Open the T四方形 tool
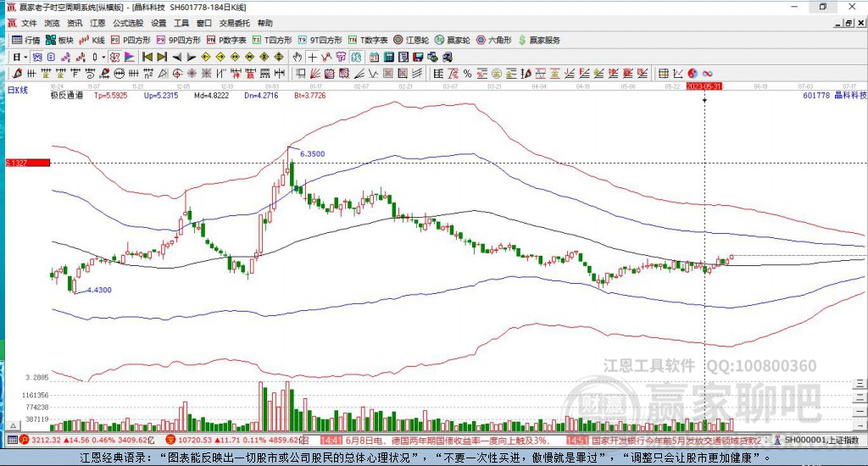Viewport: 868px width, 466px height. click(272, 40)
